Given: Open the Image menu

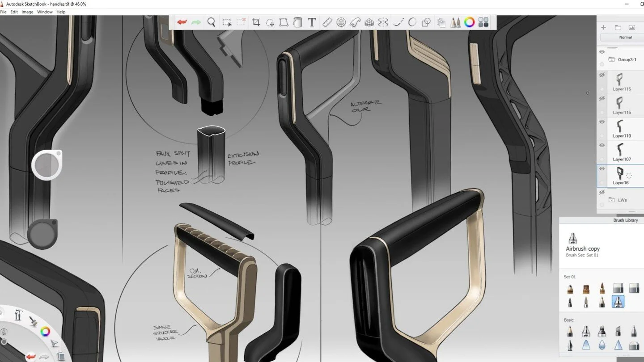Looking at the screenshot, I should (x=27, y=12).
